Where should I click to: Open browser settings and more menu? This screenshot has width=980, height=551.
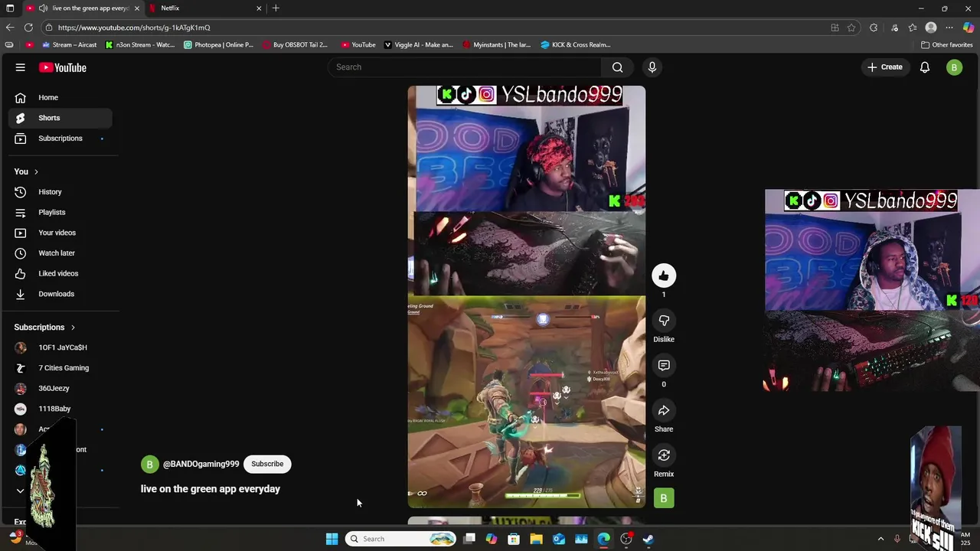949,28
